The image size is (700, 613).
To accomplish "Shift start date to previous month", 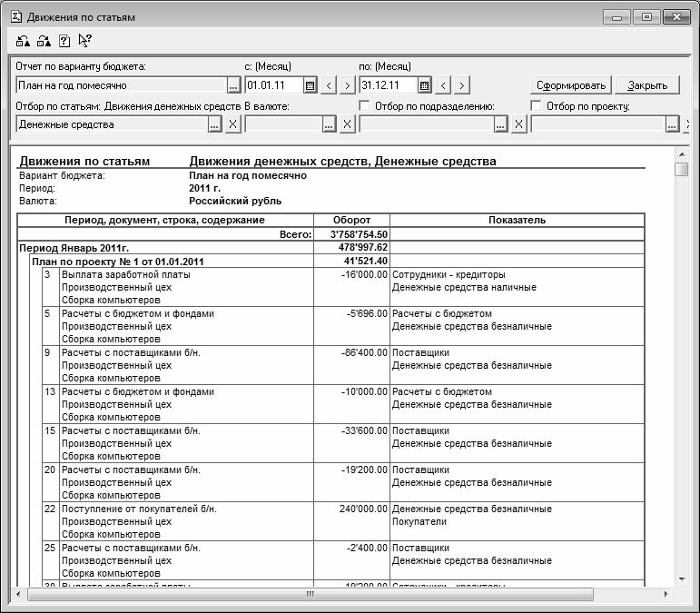I will [329, 85].
